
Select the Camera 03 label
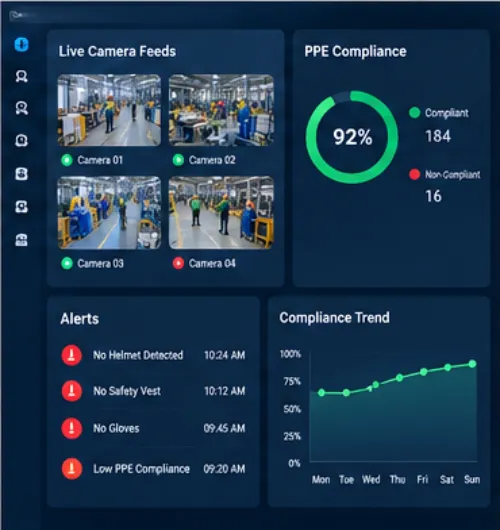tap(100, 263)
